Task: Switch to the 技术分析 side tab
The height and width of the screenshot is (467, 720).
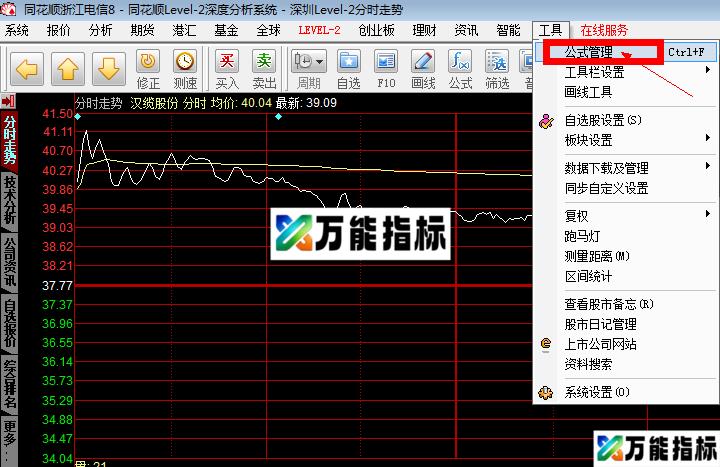Action: [10, 201]
